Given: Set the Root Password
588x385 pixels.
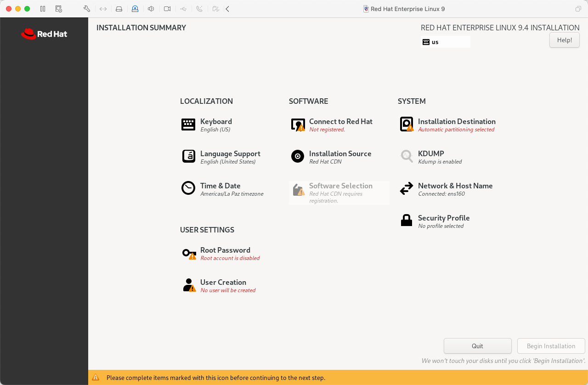Looking at the screenshot, I should [x=225, y=250].
